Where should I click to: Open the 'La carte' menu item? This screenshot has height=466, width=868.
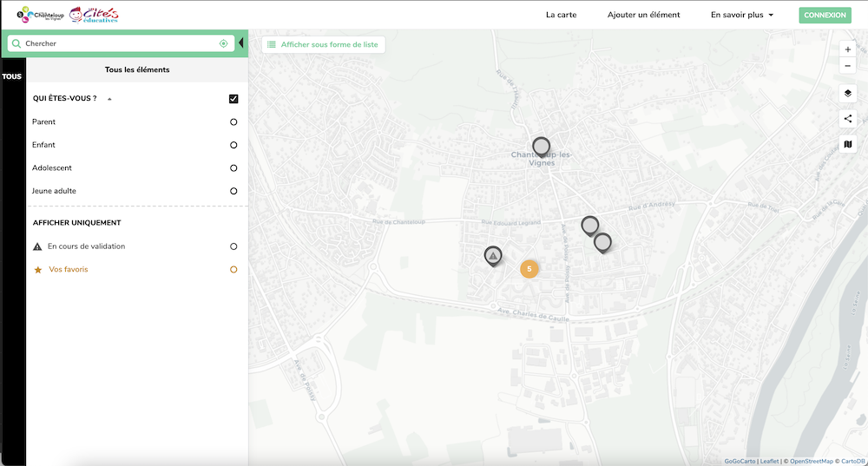click(x=561, y=15)
